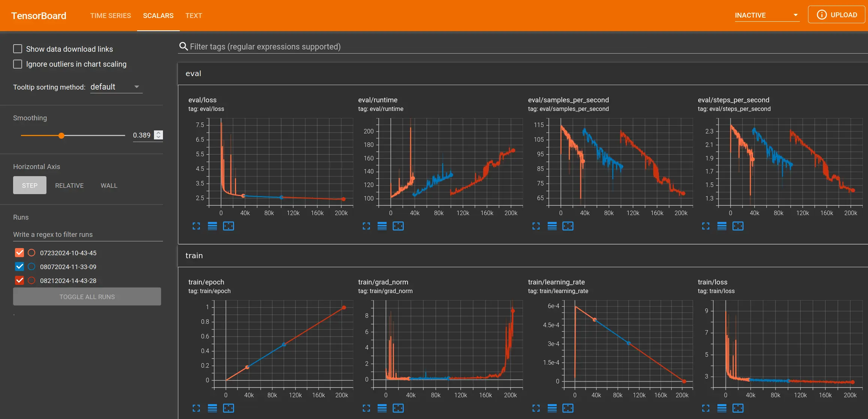Select only run 08212024-14-43-28 radio circle
868x419 pixels.
[31, 280]
